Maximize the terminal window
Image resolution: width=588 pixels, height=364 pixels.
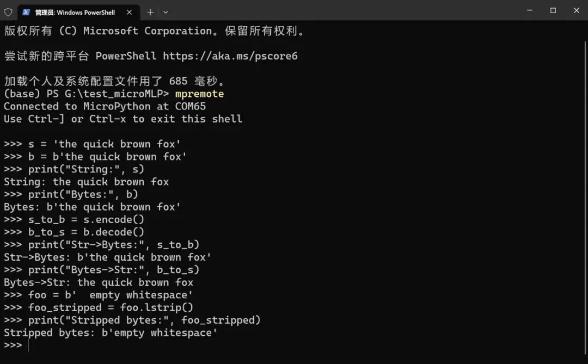click(x=553, y=10)
